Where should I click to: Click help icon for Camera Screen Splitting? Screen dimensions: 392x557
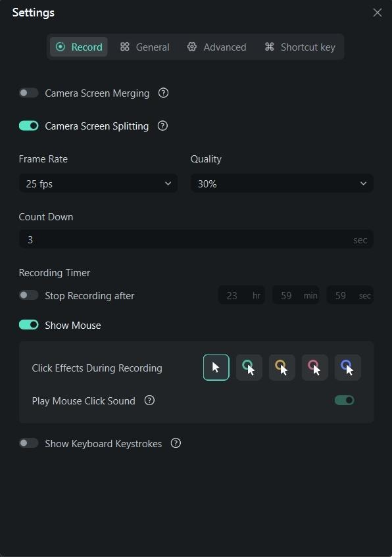(162, 126)
